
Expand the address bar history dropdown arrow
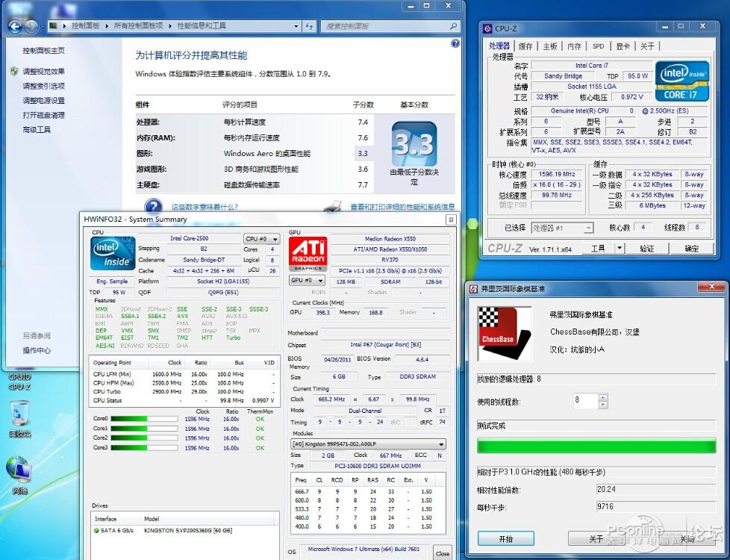[296, 26]
